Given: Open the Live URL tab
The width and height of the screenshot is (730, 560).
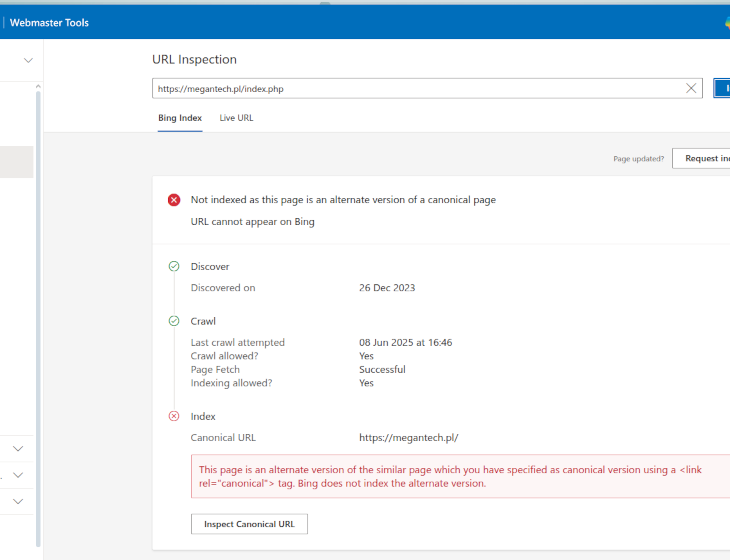Looking at the screenshot, I should pos(237,118).
